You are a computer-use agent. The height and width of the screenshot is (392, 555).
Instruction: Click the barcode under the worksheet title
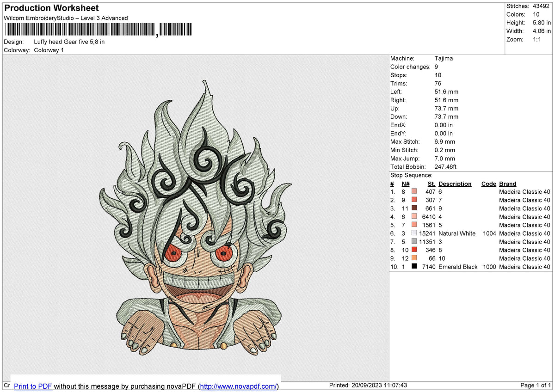tap(99, 30)
